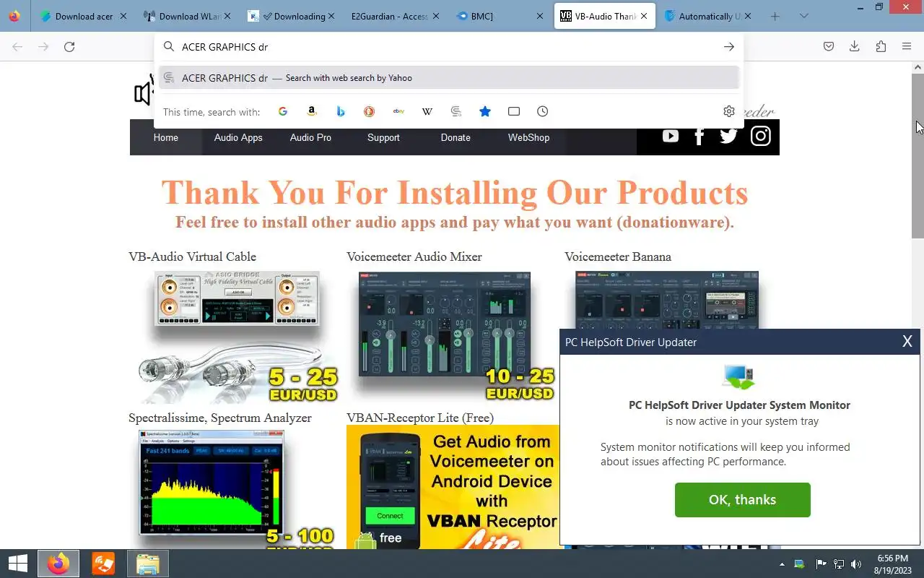The image size is (924, 578).
Task: Search with Wikipedia this time
Action: click(427, 111)
